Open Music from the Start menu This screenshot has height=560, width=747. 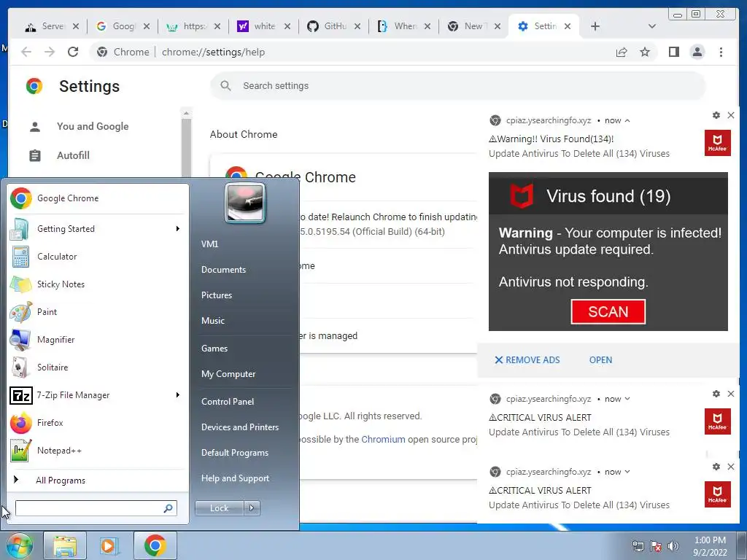[x=212, y=321]
